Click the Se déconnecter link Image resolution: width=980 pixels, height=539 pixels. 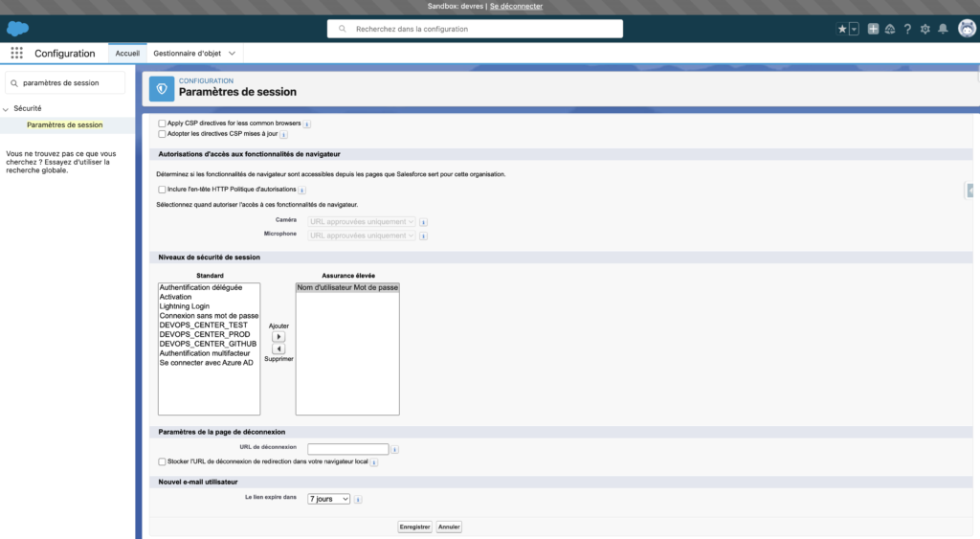[516, 7]
